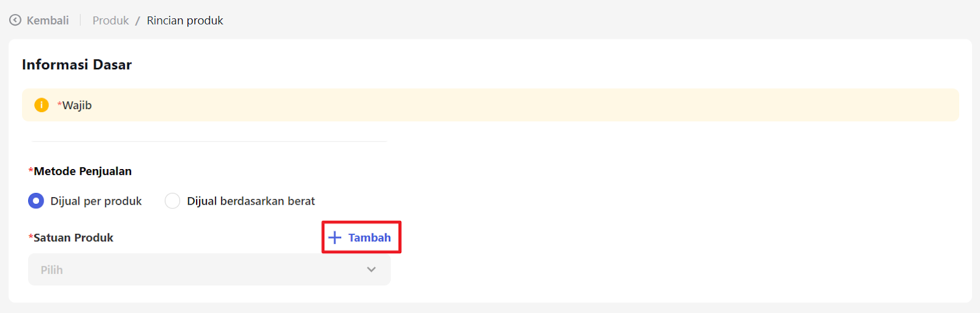The width and height of the screenshot is (980, 313).
Task: Click the Satuan Produk field label
Action: click(x=73, y=238)
